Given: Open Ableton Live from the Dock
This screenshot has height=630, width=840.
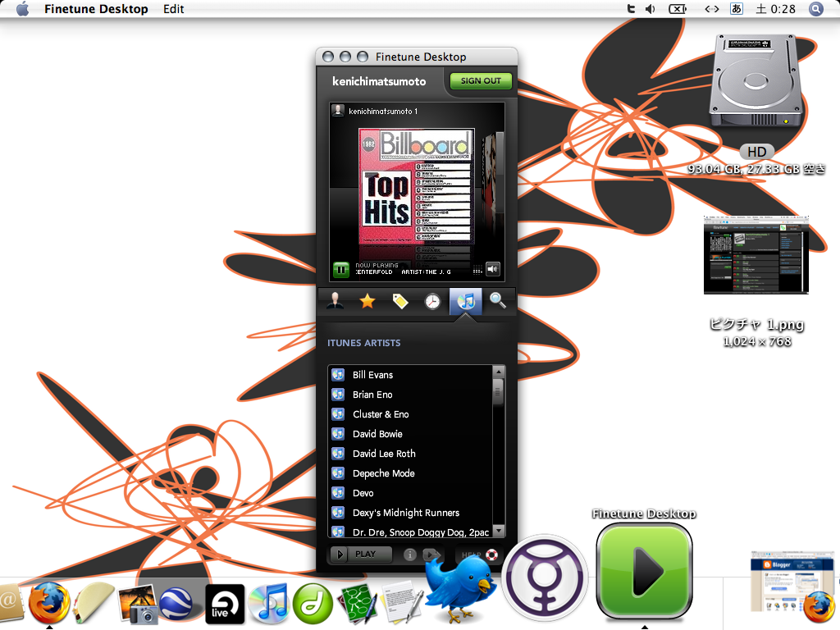Looking at the screenshot, I should click(225, 605).
